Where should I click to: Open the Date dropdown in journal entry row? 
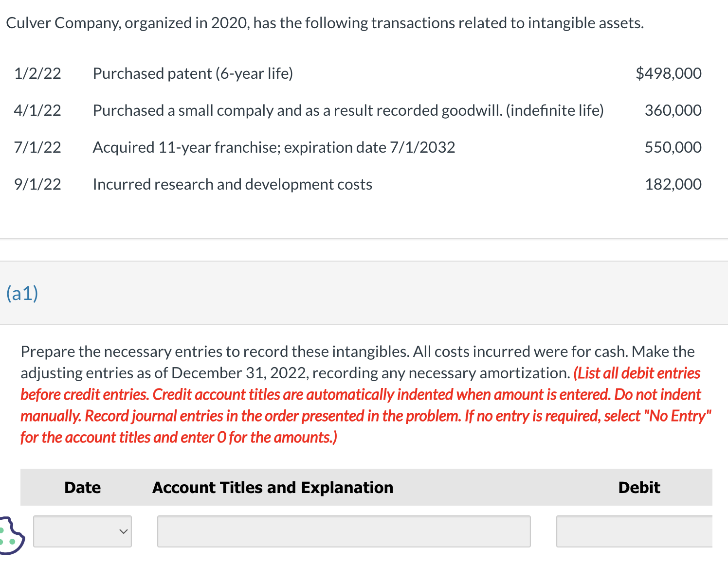coord(83,531)
